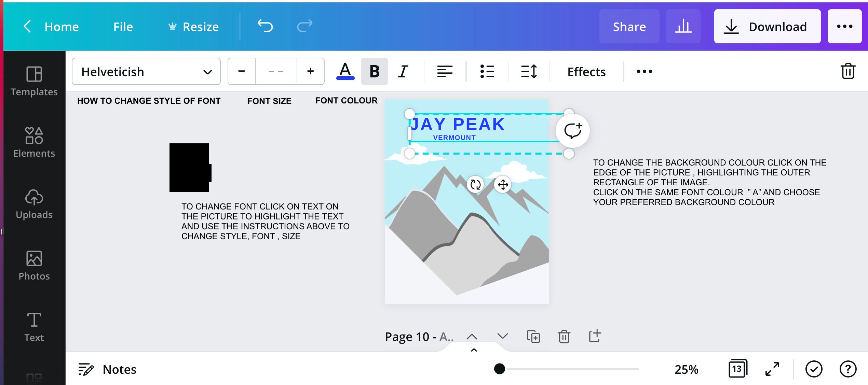
Task: Duplicate page 10
Action: 534,336
